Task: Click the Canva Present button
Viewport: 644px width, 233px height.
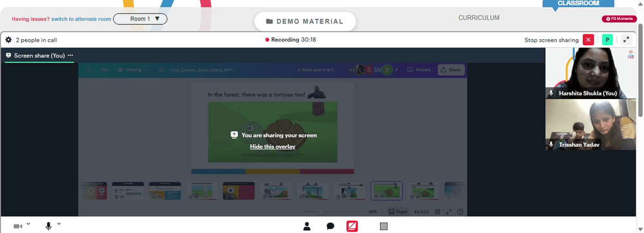Action: pyautogui.click(x=419, y=70)
